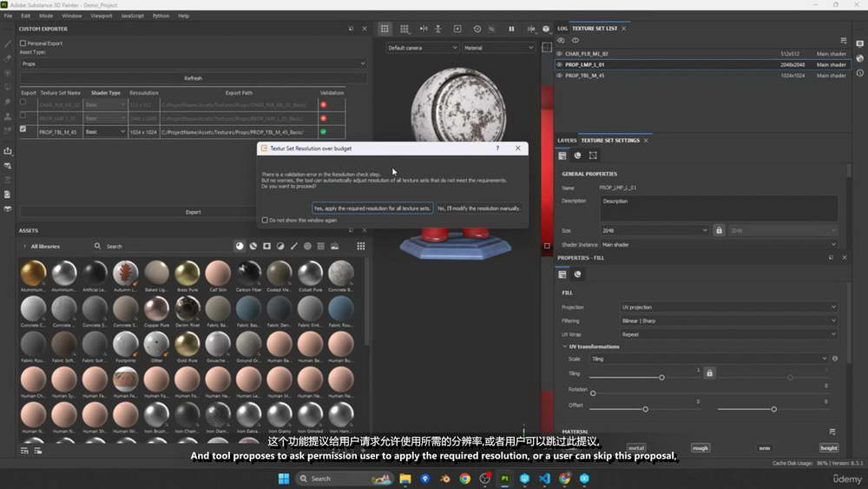Open the Projection UV projection dropdown

pyautogui.click(x=728, y=307)
